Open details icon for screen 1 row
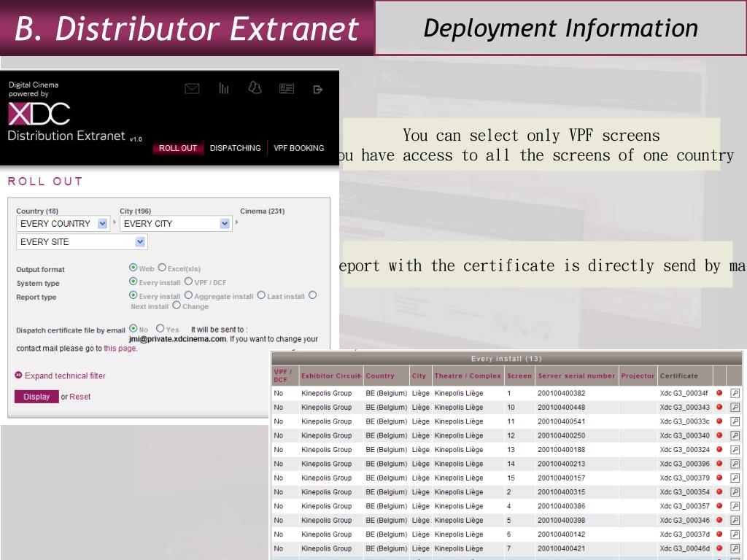The height and width of the screenshot is (560, 747). [x=735, y=393]
